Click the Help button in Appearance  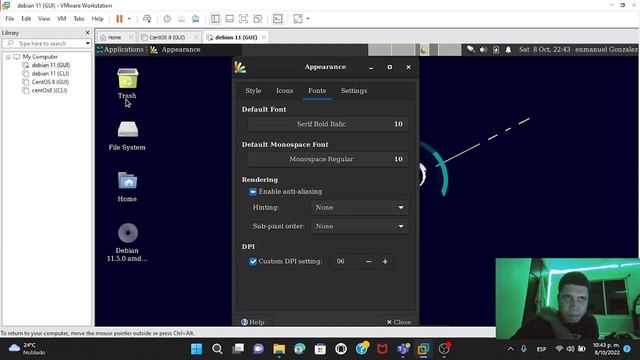(x=253, y=322)
